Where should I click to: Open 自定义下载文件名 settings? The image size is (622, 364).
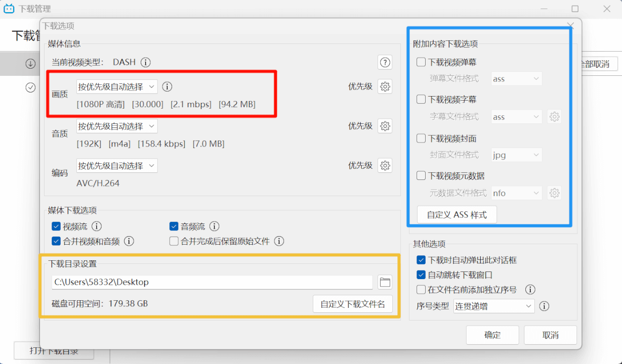point(353,304)
